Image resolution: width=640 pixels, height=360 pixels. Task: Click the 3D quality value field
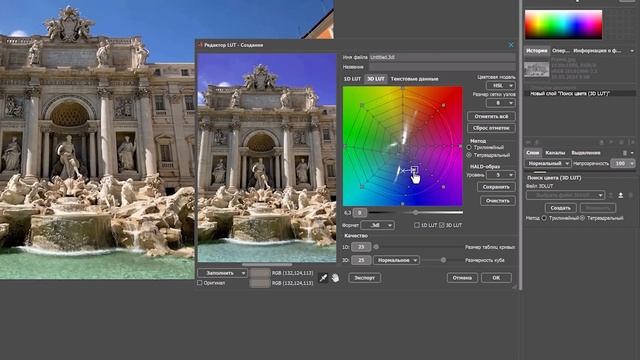click(x=361, y=260)
